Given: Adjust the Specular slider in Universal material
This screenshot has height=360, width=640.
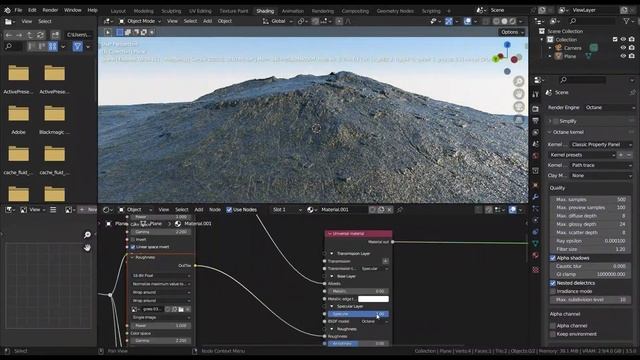Looking at the screenshot, I should 358,314.
